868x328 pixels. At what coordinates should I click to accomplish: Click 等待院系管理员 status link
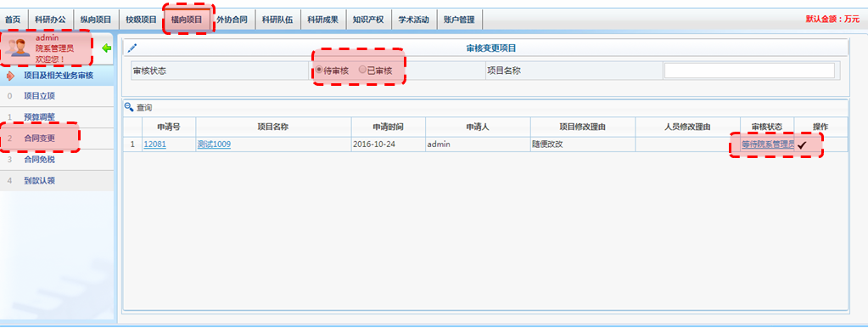[x=768, y=144]
